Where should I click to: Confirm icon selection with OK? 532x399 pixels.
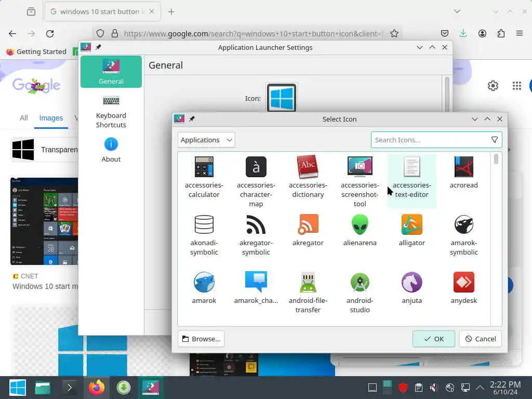pos(434,339)
